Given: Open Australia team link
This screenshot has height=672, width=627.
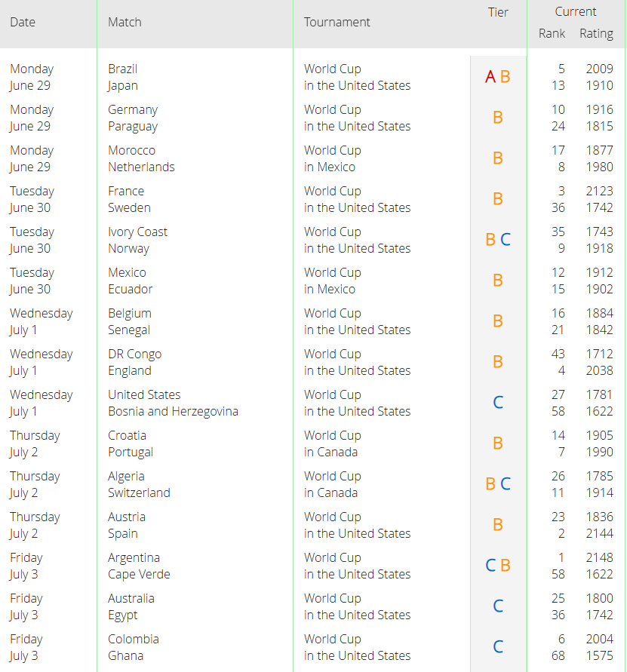Looking at the screenshot, I should [131, 598].
